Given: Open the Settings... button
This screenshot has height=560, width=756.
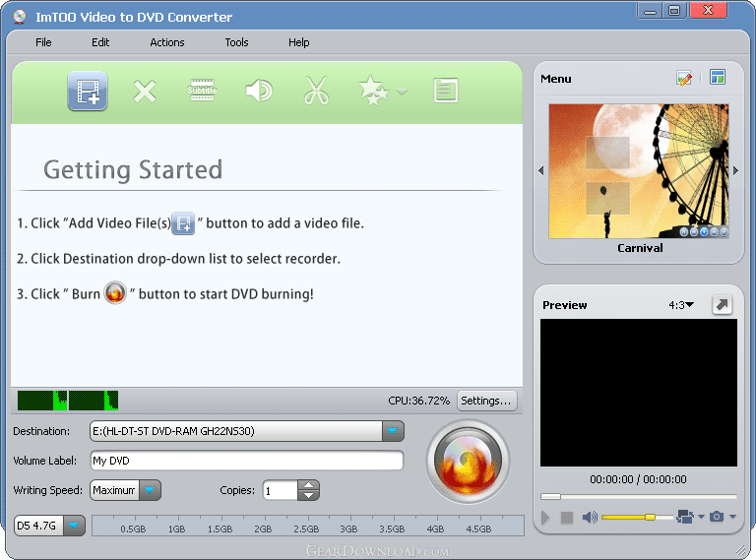Looking at the screenshot, I should (x=486, y=401).
